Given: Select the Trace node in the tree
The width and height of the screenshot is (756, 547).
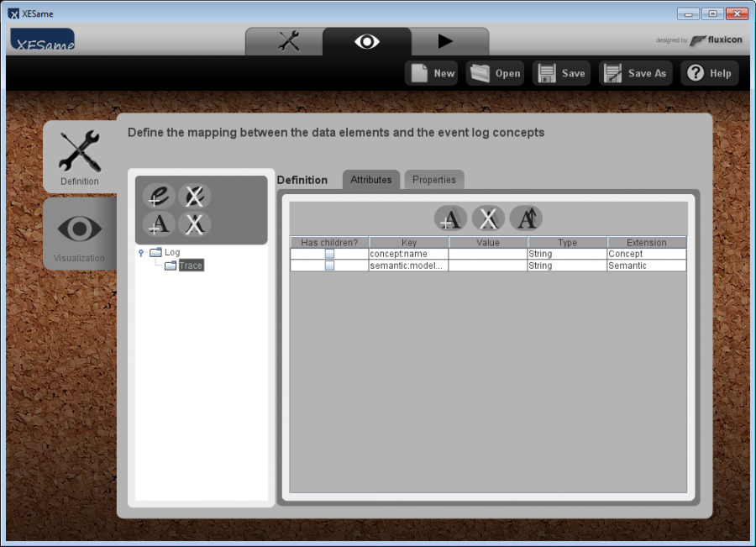Looking at the screenshot, I should (190, 266).
